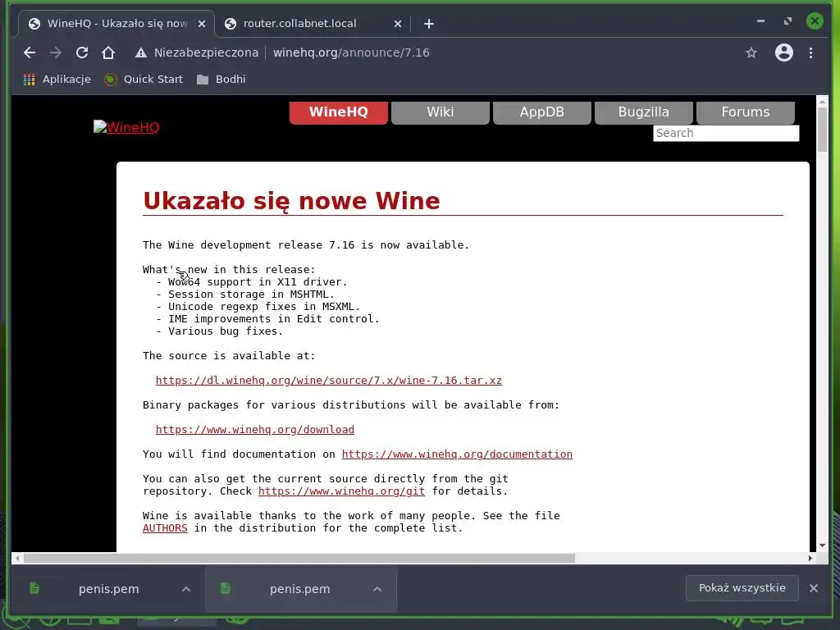
Task: Open the winehq.org/git link
Action: coord(341,491)
